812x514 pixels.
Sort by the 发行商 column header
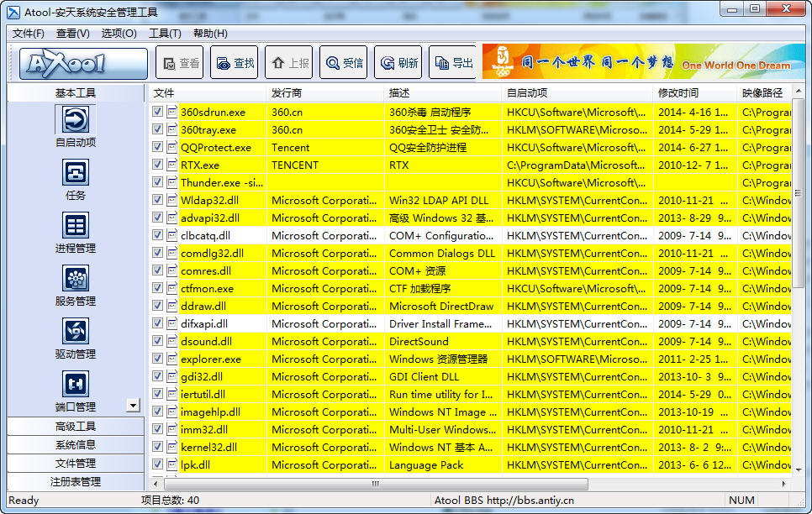[x=325, y=93]
